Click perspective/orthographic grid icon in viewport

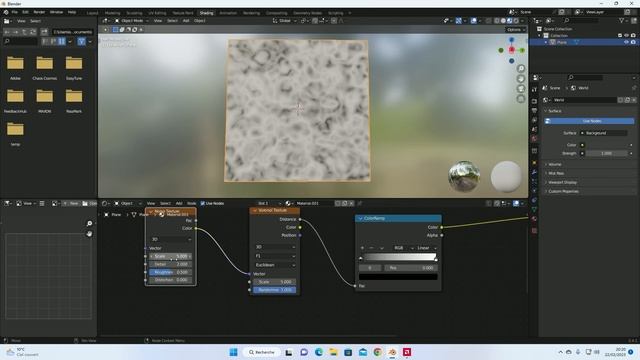pyautogui.click(x=521, y=99)
